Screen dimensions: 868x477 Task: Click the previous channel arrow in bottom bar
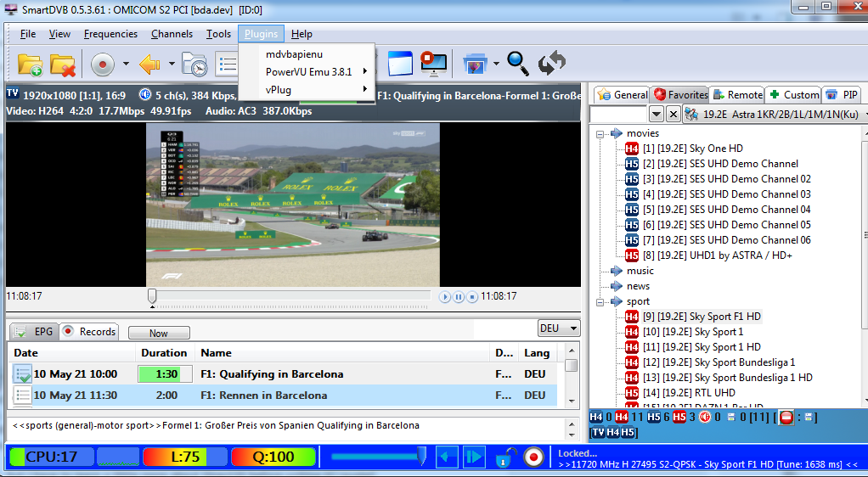[x=447, y=457]
